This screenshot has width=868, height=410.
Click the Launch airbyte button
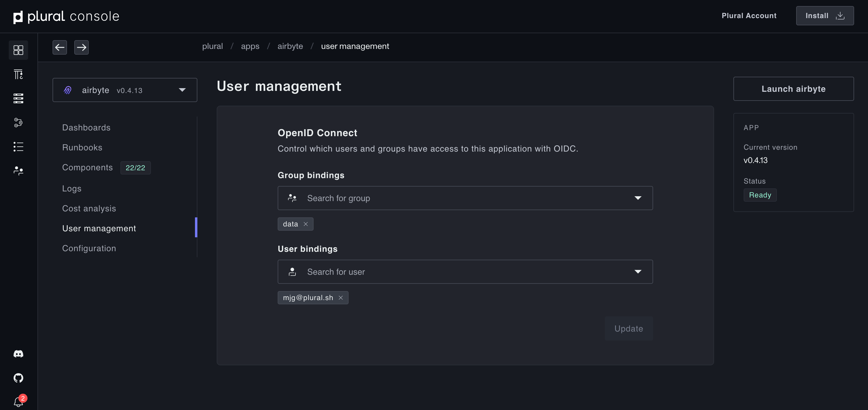coord(793,89)
